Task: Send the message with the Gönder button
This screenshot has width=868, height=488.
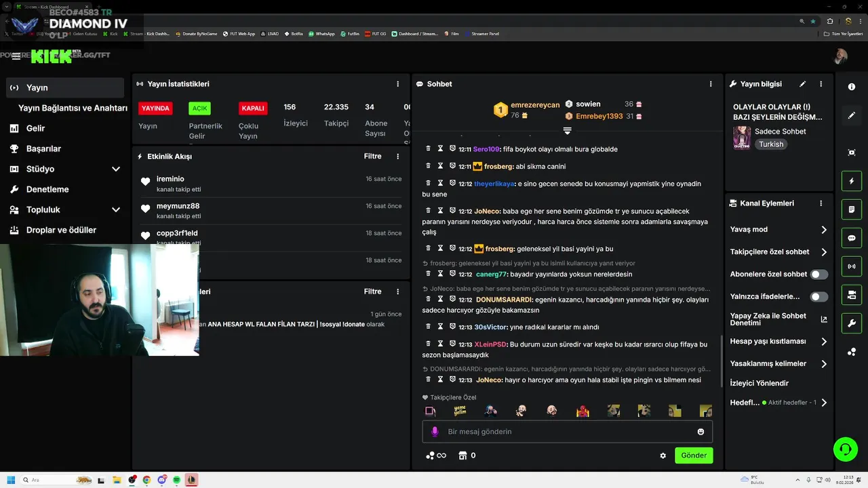Action: point(694,455)
